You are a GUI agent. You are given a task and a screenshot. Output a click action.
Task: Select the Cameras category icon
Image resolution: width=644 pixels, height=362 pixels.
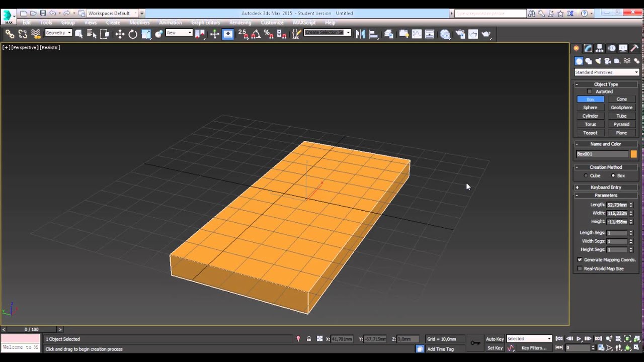click(x=608, y=61)
